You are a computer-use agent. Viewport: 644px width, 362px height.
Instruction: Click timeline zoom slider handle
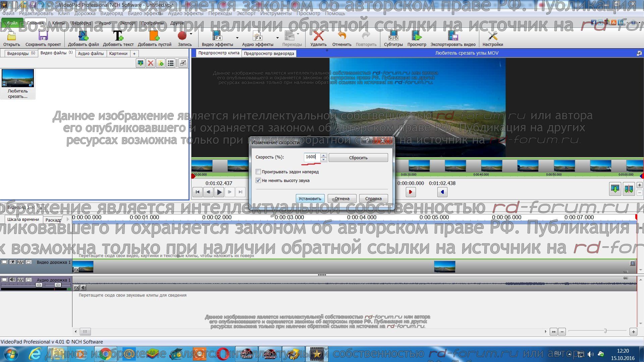605,331
